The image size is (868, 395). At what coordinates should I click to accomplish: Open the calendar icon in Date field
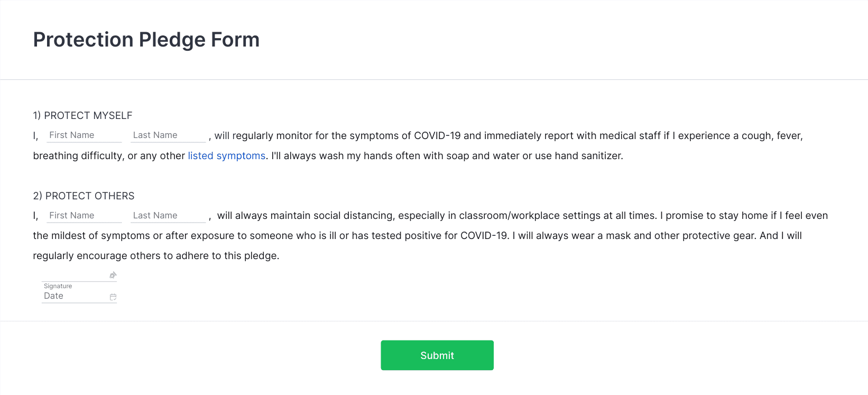[113, 297]
